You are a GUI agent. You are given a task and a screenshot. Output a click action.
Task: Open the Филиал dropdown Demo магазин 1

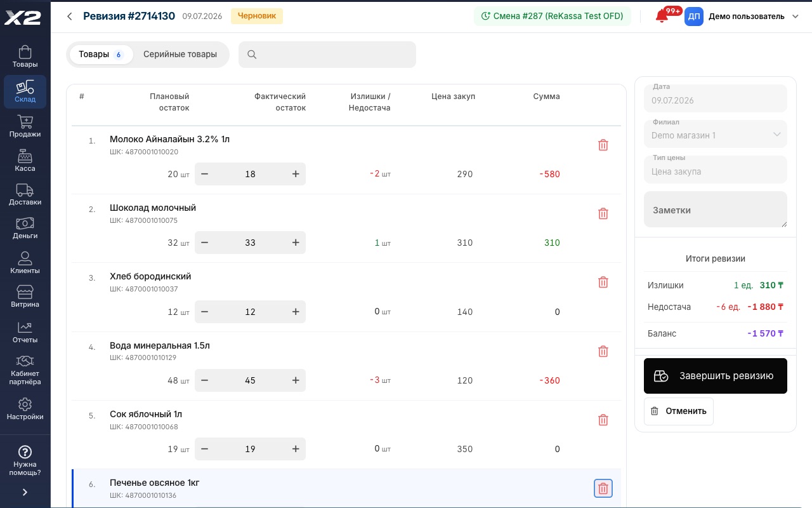(x=716, y=134)
